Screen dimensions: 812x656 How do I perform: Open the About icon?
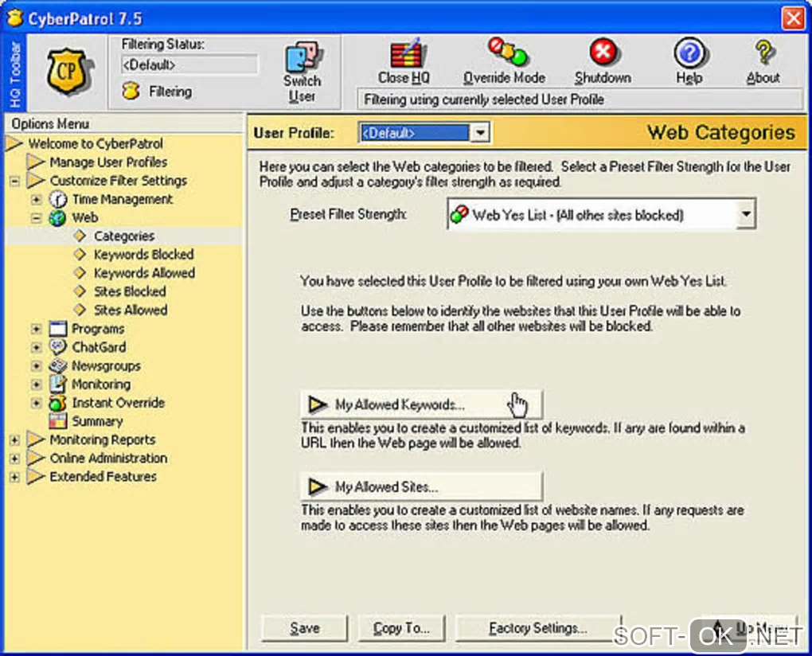click(x=764, y=53)
